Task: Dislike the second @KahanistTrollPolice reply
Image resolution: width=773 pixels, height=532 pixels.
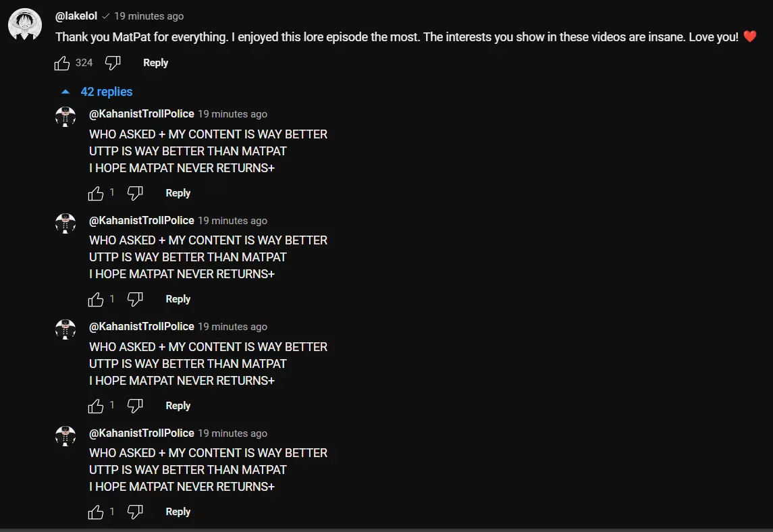Action: [135, 299]
